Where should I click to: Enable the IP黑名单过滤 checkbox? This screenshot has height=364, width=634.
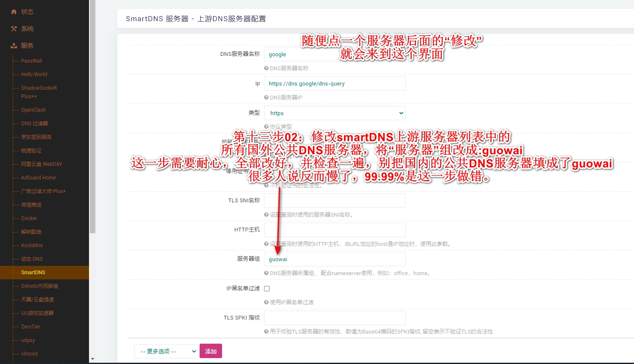tap(267, 289)
